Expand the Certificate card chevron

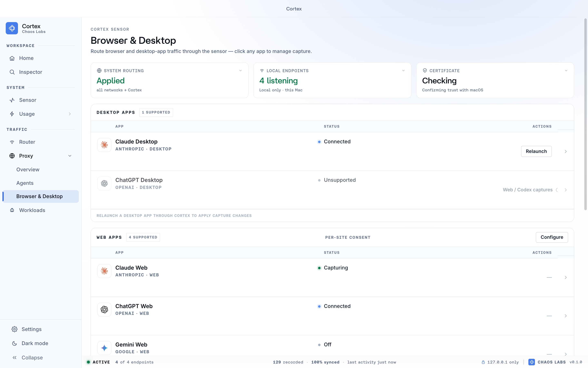pyautogui.click(x=566, y=71)
